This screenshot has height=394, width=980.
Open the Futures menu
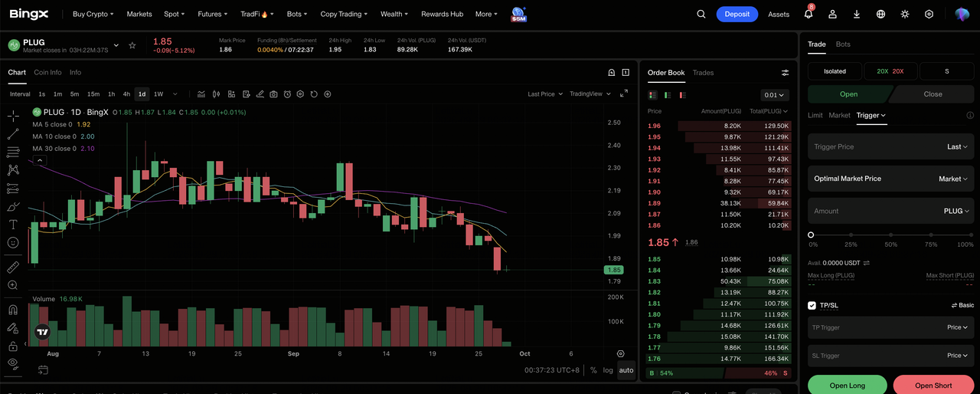(213, 14)
